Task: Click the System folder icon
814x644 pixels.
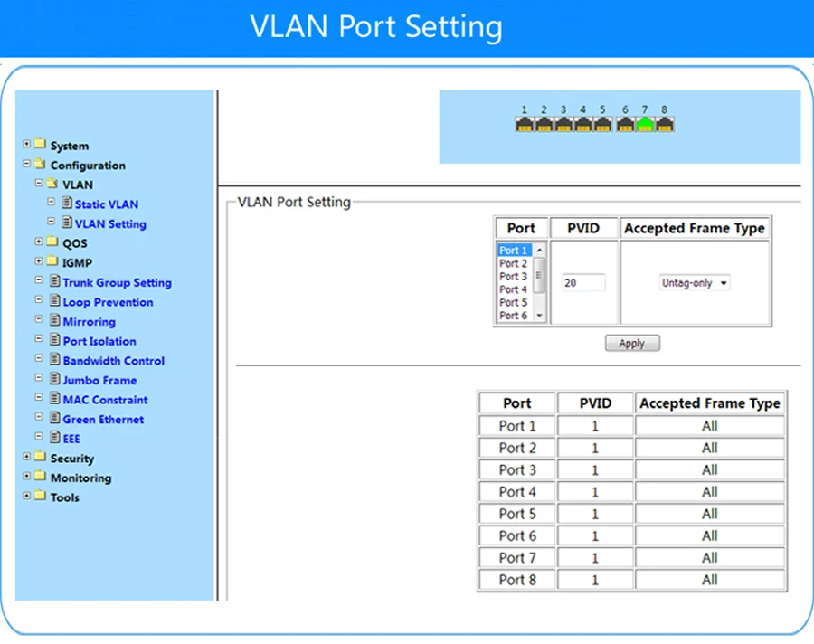Action: 40,143
